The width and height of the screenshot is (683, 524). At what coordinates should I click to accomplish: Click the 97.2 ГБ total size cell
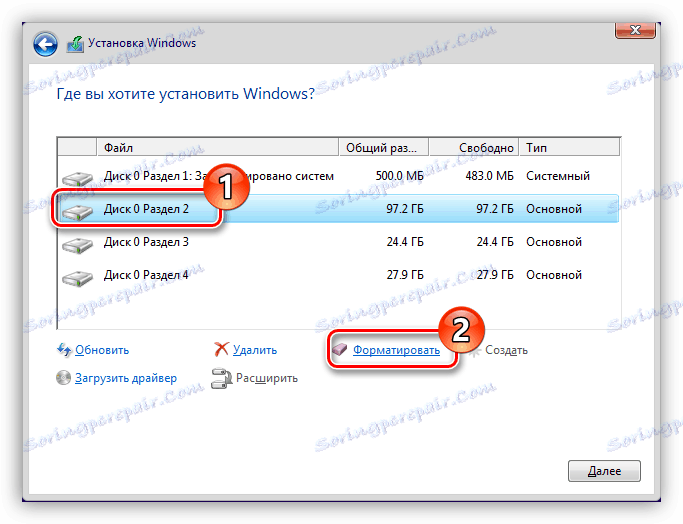tap(405, 209)
